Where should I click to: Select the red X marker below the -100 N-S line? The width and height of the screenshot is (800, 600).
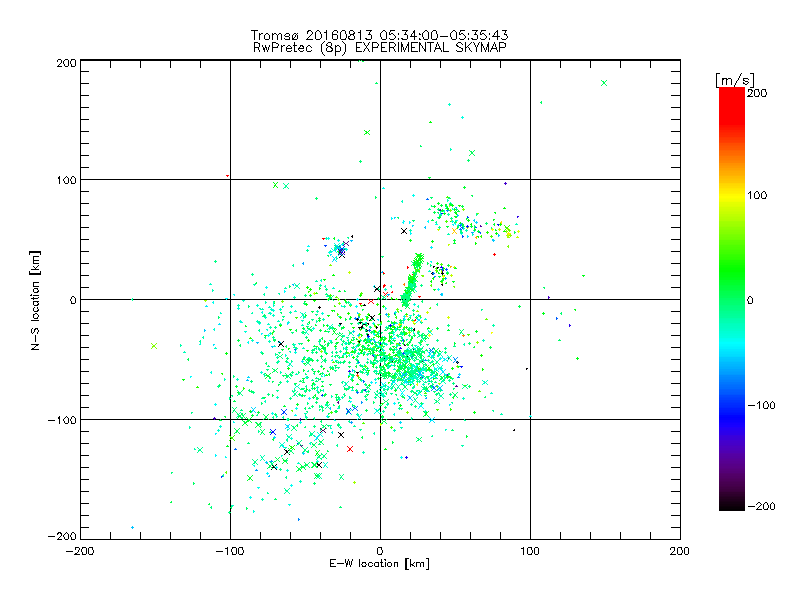point(350,449)
